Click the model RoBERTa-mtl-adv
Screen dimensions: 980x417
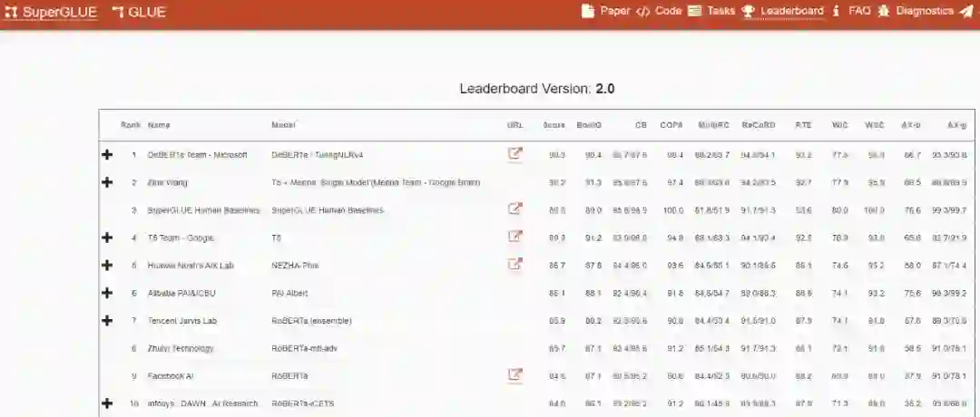click(x=304, y=348)
